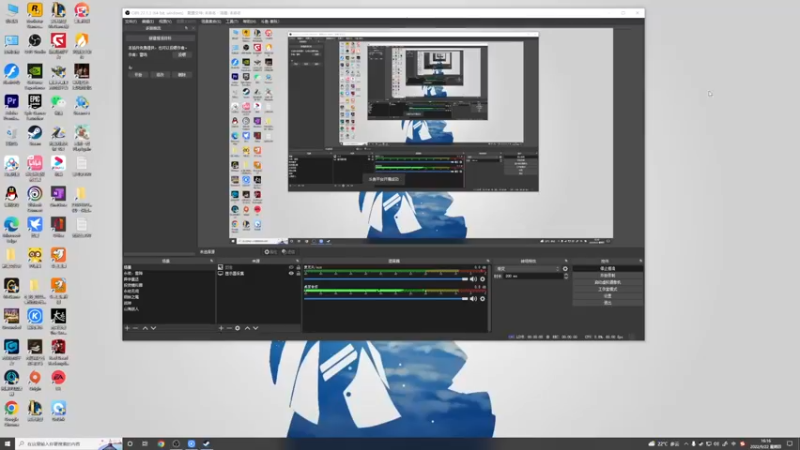This screenshot has height=450, width=800.
Task: Pop out the Scenes dock panel
Action: coord(212,261)
